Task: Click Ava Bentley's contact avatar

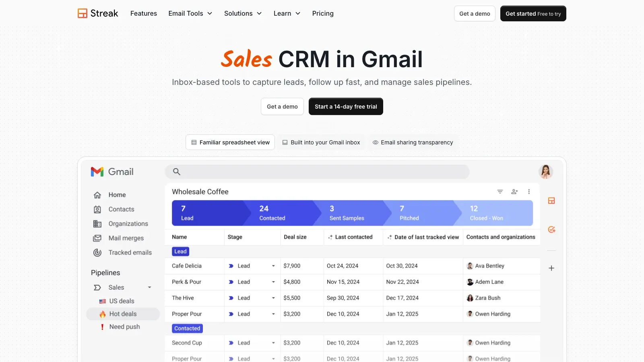Action: [470, 266]
